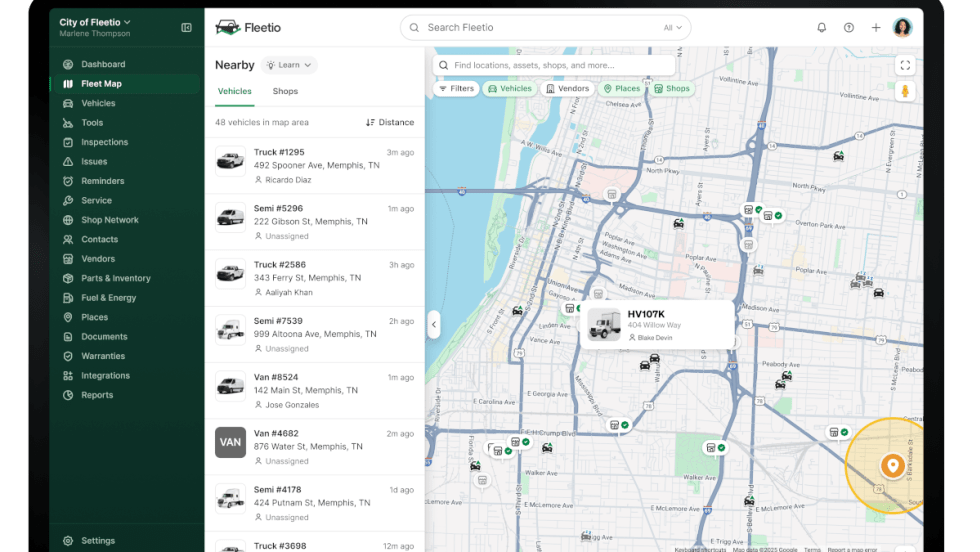Click the Reminders clock icon
Viewport: 980px width, 552px height.
[x=68, y=181]
